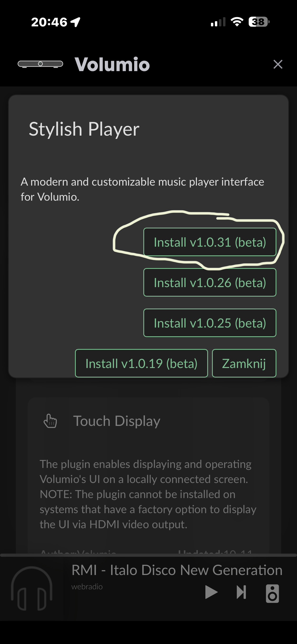Click the Volumio device icon
The image size is (297, 644).
pos(40,64)
